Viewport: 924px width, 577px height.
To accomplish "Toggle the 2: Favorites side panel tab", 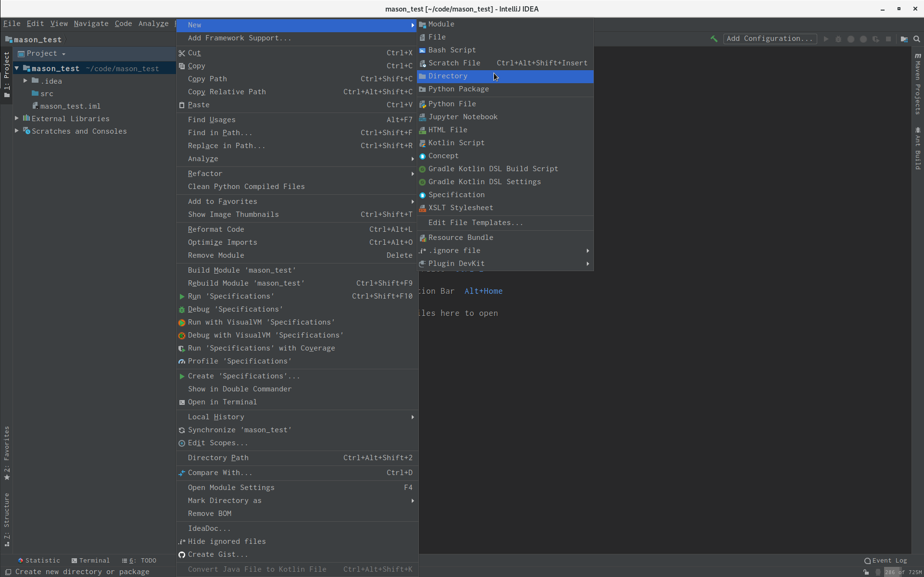I will [7, 453].
